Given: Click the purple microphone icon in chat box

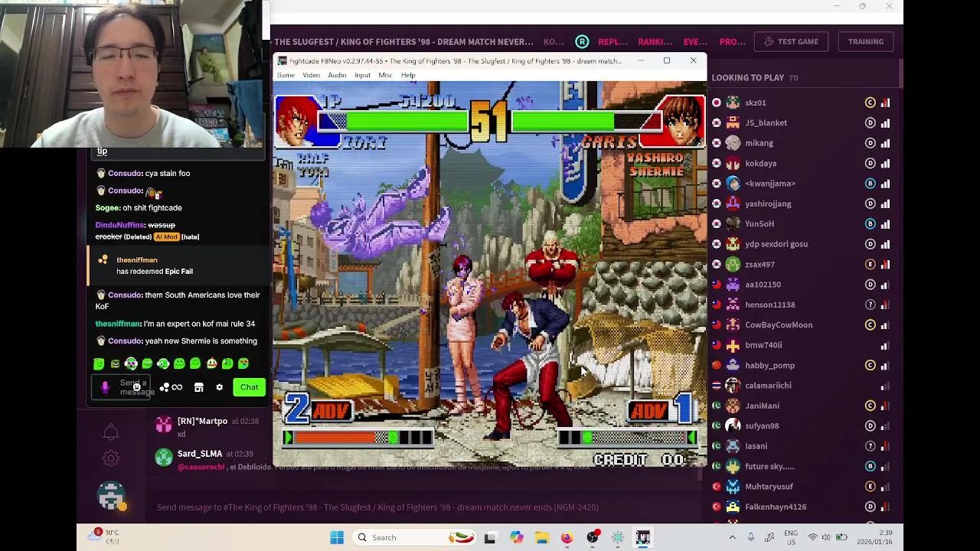Looking at the screenshot, I should pyautogui.click(x=105, y=387).
